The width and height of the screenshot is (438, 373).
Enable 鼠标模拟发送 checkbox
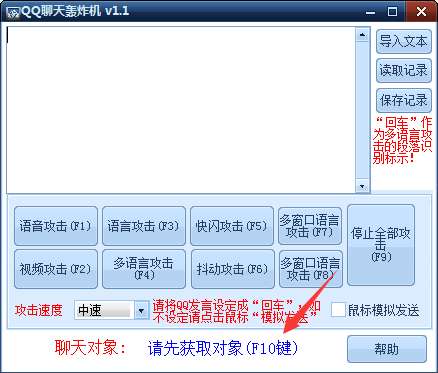338,310
